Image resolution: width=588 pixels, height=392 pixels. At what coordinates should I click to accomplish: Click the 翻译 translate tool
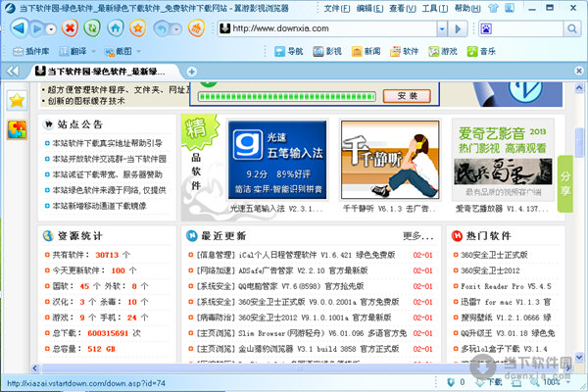(x=73, y=51)
